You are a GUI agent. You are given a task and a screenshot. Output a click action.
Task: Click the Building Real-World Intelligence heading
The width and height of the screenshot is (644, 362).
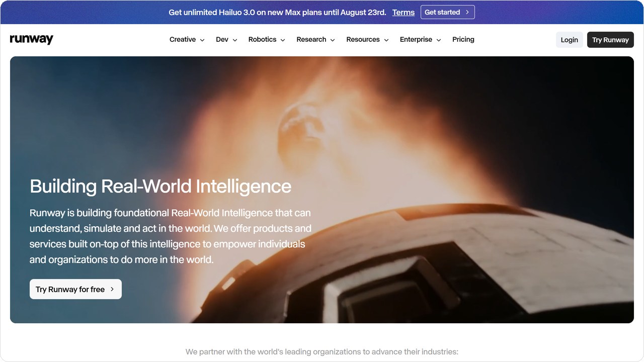(160, 186)
